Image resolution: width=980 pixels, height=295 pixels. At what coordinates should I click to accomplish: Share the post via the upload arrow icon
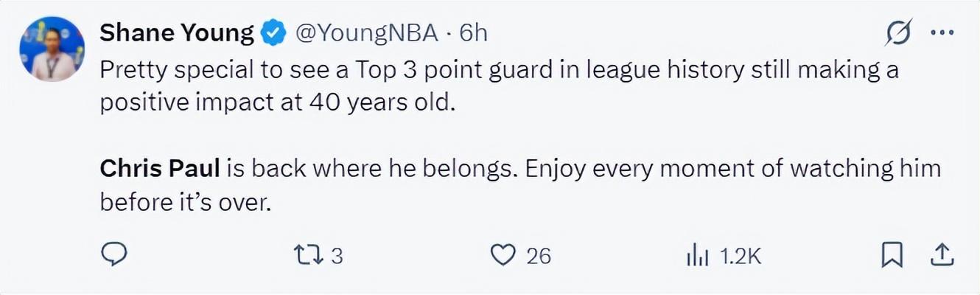pos(942,255)
